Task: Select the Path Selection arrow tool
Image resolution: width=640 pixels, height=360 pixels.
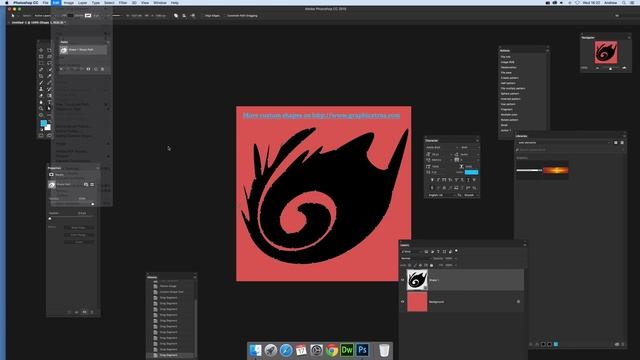Action: [49, 109]
